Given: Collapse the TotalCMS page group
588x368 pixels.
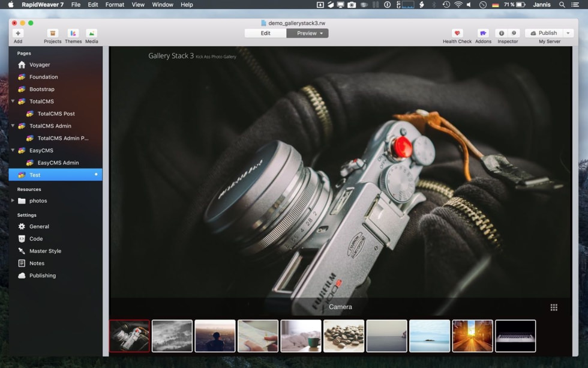Looking at the screenshot, I should pos(13,101).
